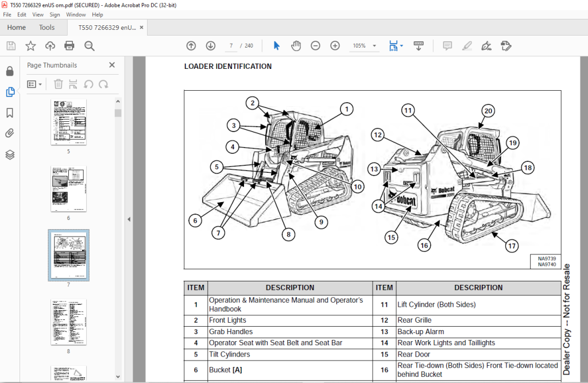Click the 'Tilt Cylinders' table cell
588x383 pixels.
[x=290, y=354]
